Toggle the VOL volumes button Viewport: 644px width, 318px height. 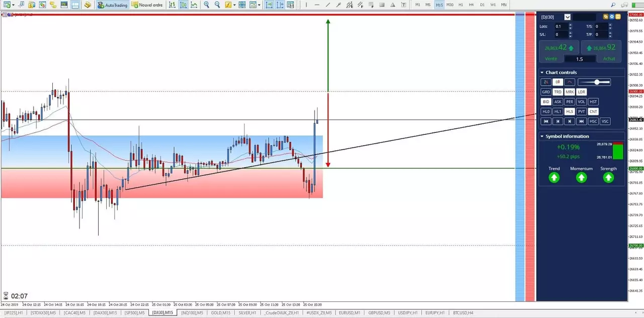[x=581, y=102]
